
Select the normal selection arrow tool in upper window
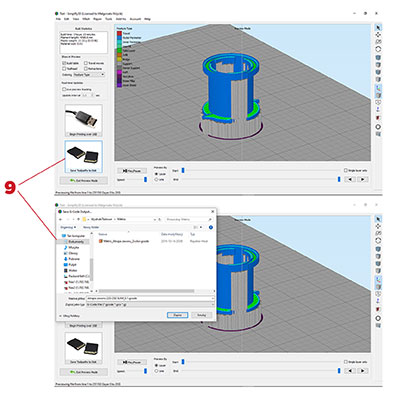click(x=378, y=28)
